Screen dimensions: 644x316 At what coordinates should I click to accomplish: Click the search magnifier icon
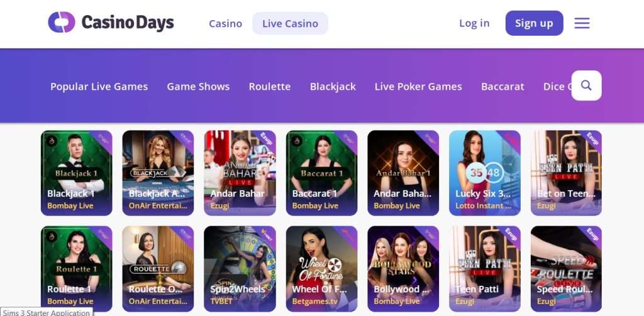(x=586, y=85)
